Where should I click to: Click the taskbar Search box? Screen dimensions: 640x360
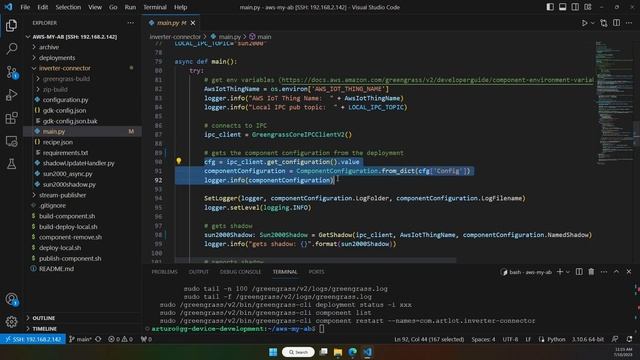pyautogui.click(x=298, y=352)
